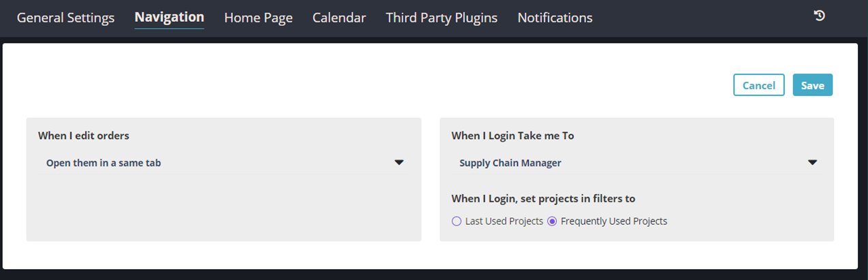
Task: Select the Navigation tab
Action: click(170, 17)
